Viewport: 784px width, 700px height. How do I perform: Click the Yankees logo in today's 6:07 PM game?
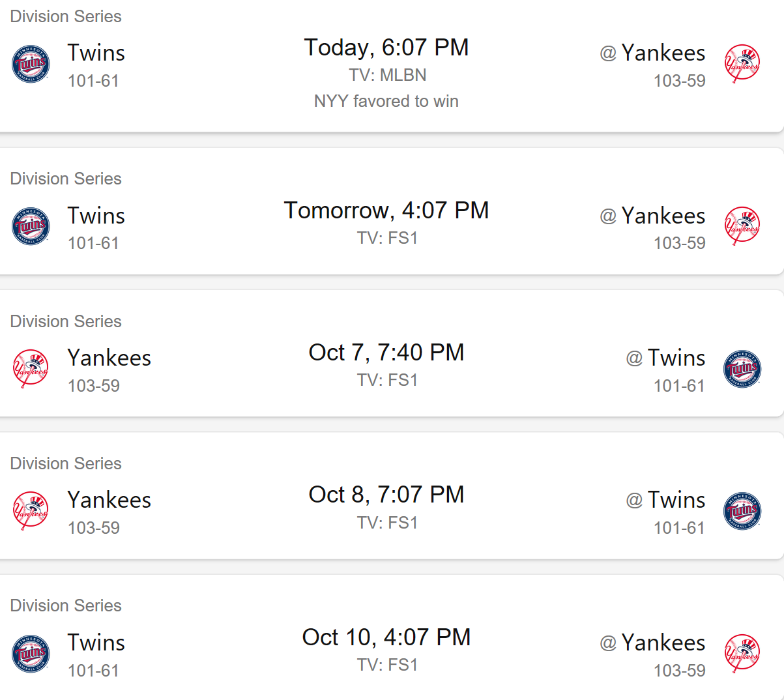click(742, 64)
